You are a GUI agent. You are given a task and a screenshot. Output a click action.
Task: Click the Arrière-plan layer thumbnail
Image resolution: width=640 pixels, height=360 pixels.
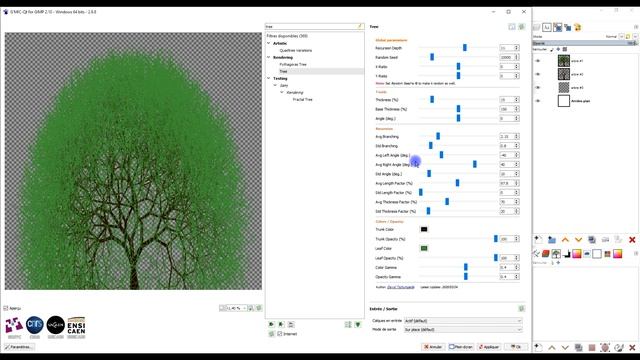tap(564, 101)
